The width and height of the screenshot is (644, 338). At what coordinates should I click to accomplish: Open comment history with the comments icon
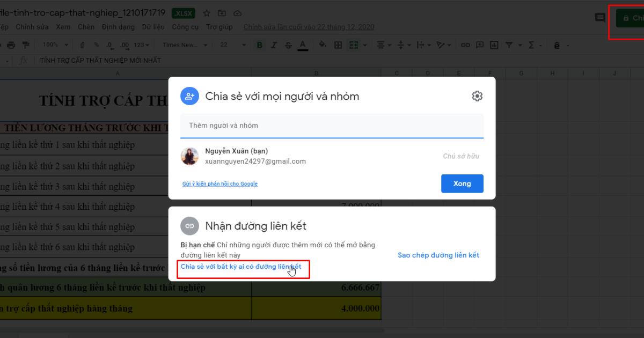pyautogui.click(x=600, y=18)
